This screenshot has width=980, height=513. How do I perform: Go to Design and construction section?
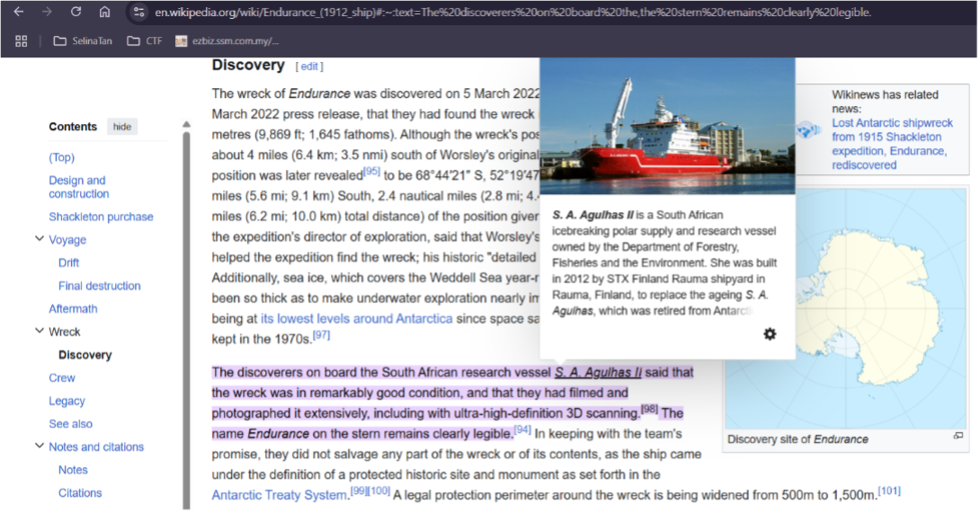pos(79,187)
